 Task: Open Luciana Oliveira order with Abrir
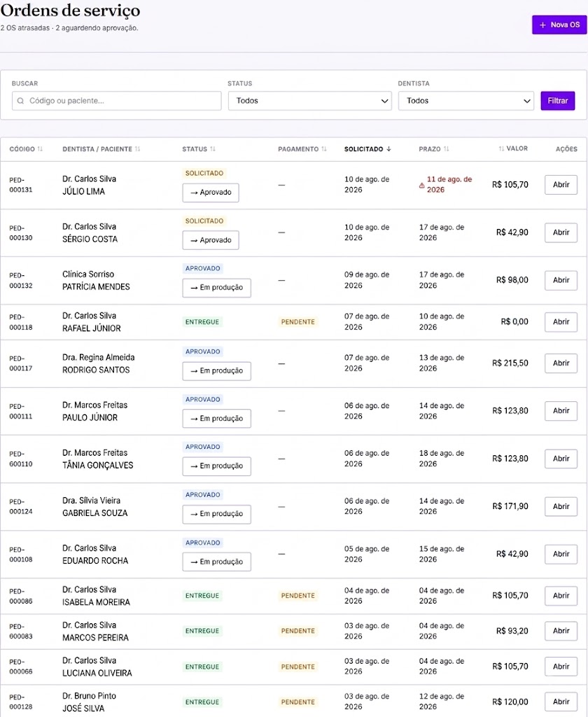coord(561,667)
